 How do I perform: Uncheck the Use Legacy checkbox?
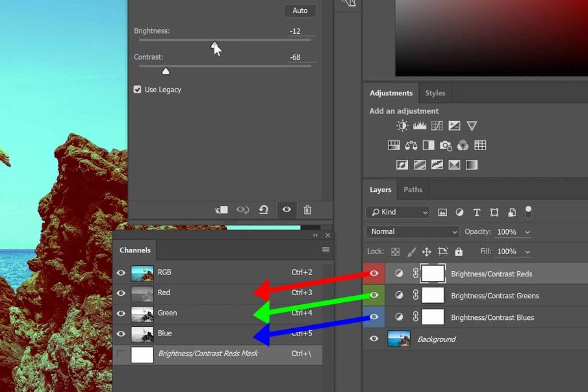[138, 90]
